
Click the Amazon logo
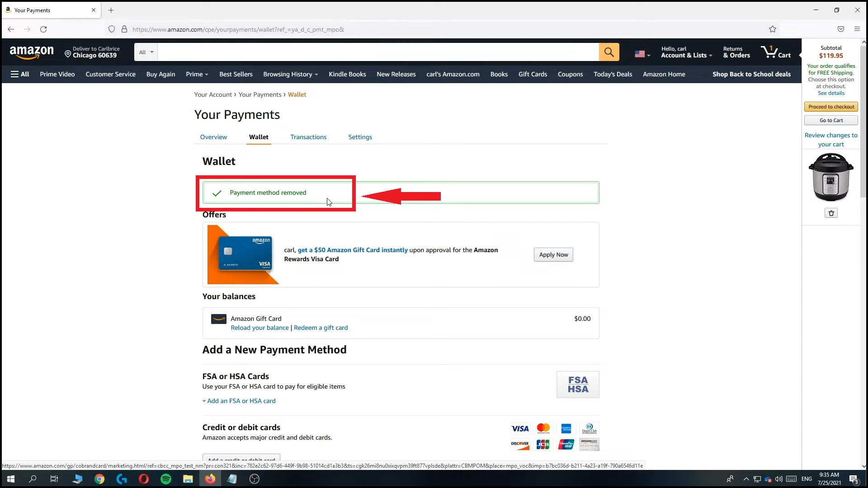pos(32,52)
